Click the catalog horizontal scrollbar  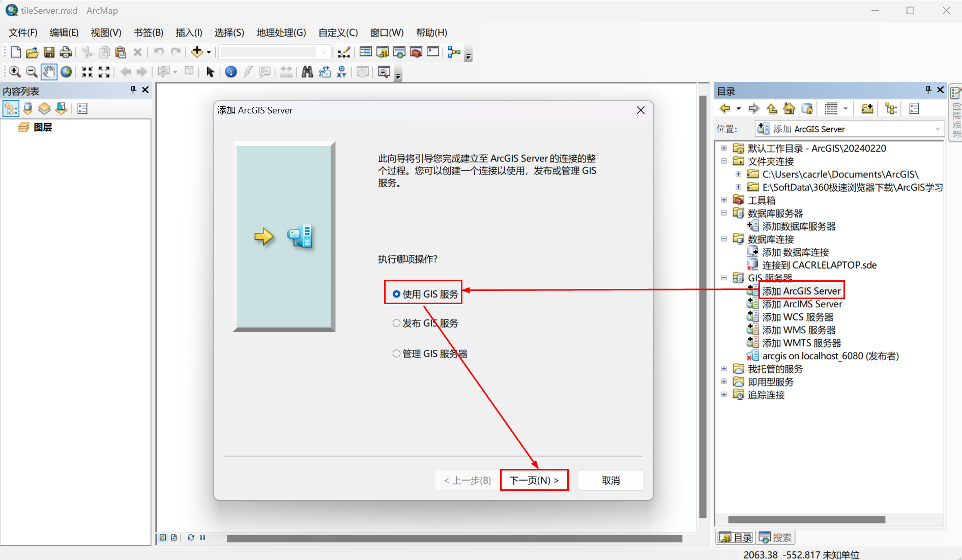[806, 520]
